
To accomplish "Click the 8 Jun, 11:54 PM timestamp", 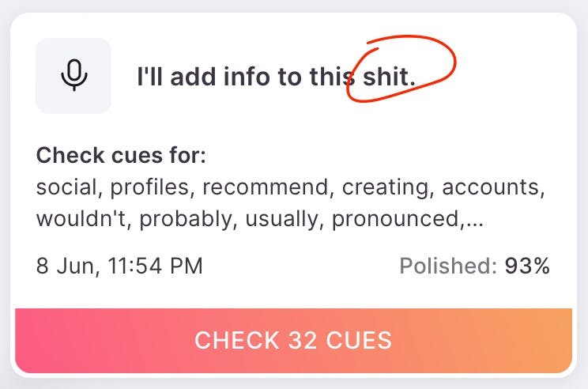I will (119, 266).
